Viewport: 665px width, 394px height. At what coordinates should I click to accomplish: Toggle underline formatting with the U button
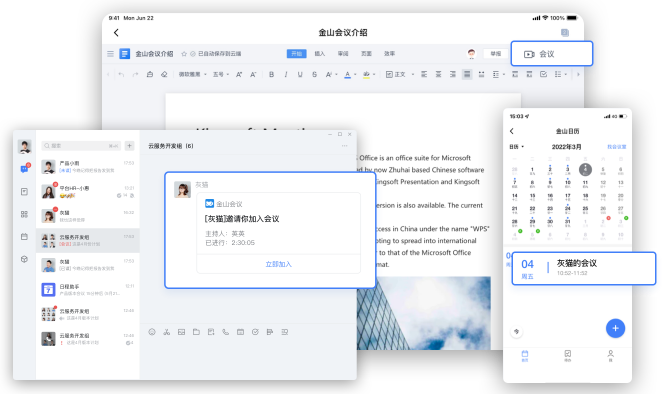[x=300, y=75]
